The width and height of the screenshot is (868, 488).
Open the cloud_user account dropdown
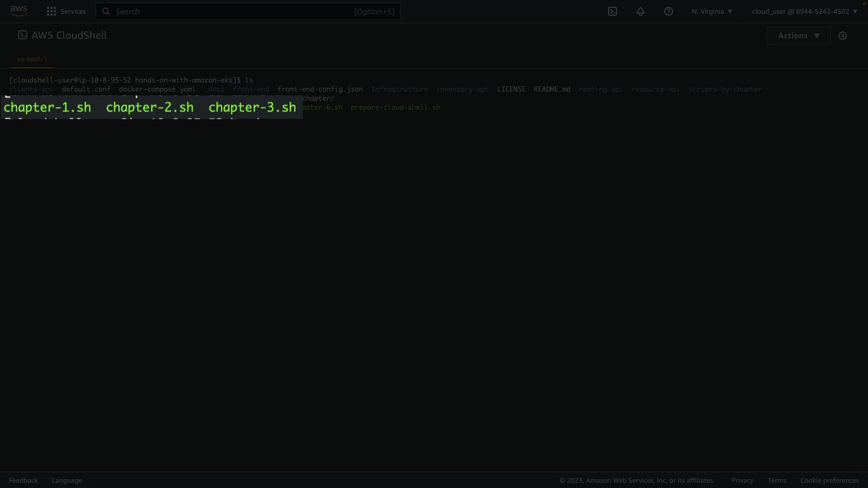[x=804, y=11]
